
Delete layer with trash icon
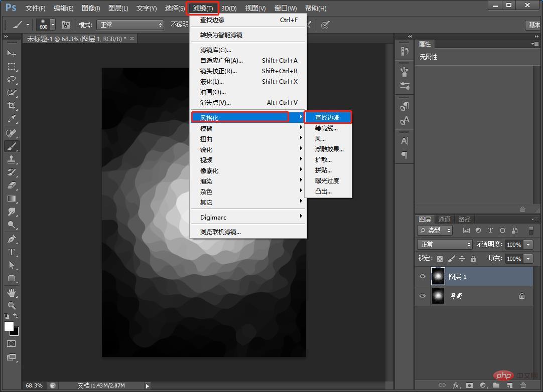pyautogui.click(x=523, y=385)
